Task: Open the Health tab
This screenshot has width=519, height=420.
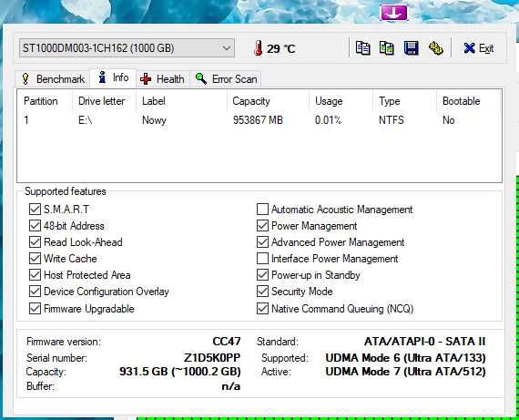Action: [x=162, y=79]
